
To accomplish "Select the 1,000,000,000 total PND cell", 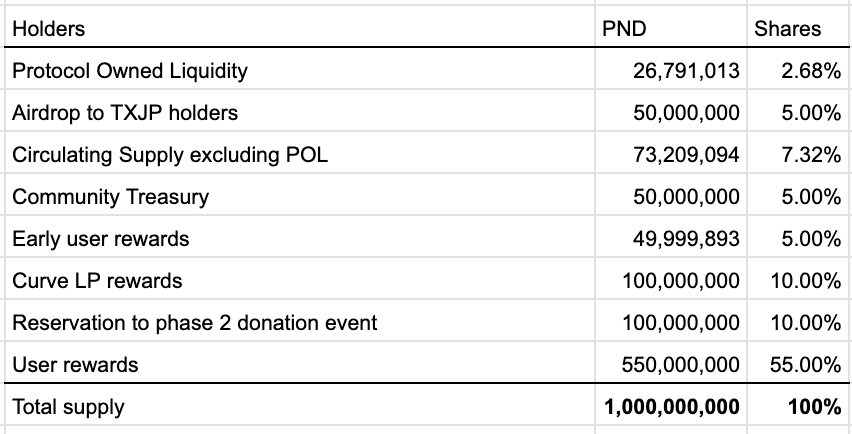I will 672,407.
